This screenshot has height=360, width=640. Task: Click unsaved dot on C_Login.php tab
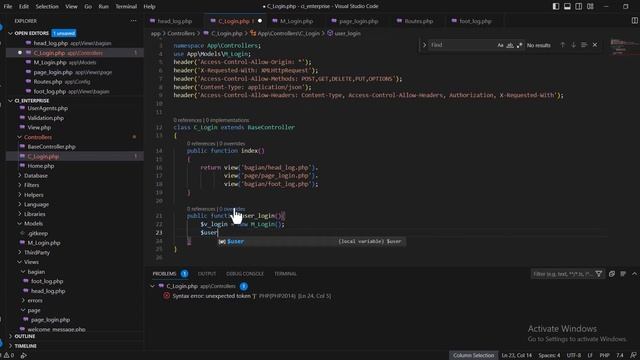[x=260, y=21]
